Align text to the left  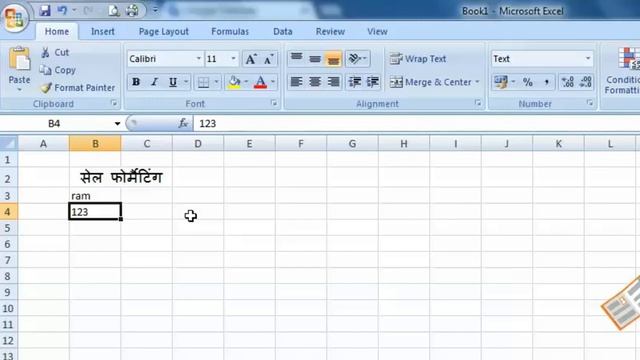pyautogui.click(x=296, y=82)
